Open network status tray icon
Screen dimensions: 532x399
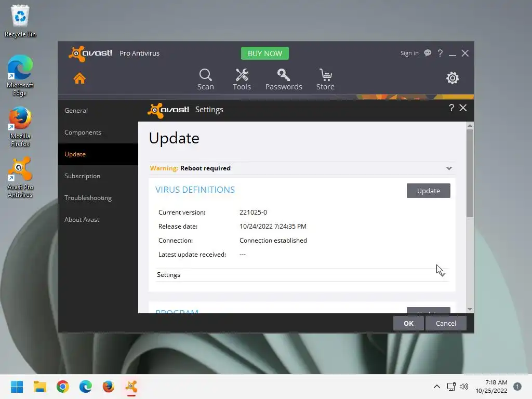451,387
